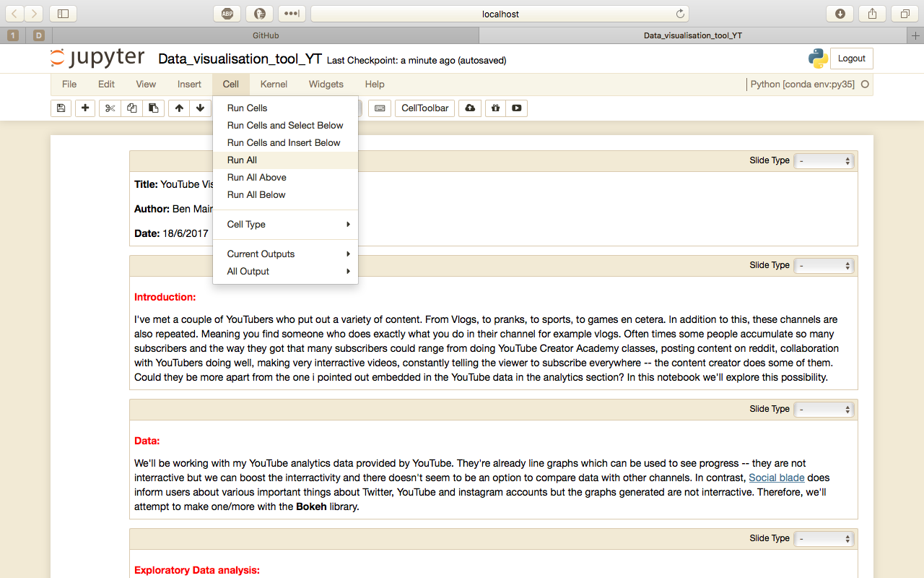Go back in Safari
The image size is (924, 578).
(15, 14)
